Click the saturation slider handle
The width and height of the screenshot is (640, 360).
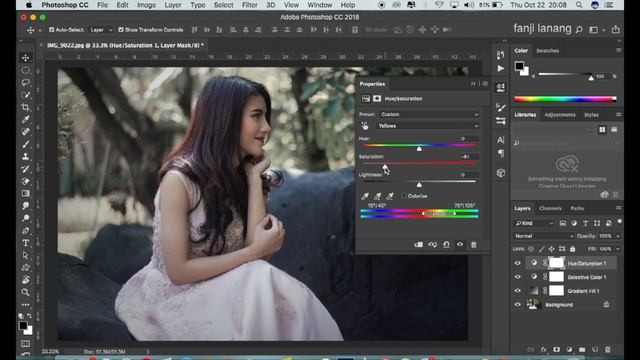pyautogui.click(x=385, y=167)
